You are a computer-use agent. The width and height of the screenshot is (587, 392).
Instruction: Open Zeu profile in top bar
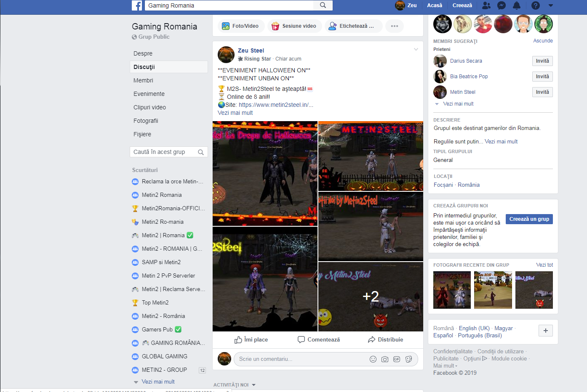(406, 5)
